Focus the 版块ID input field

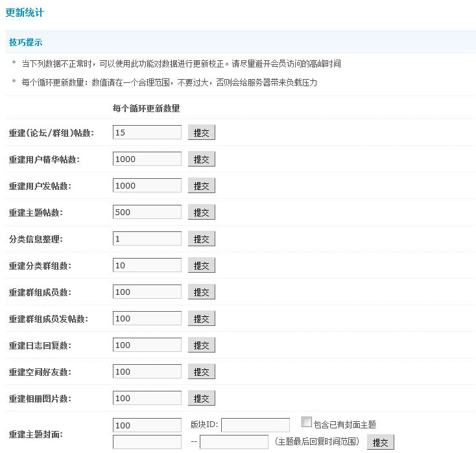click(255, 425)
